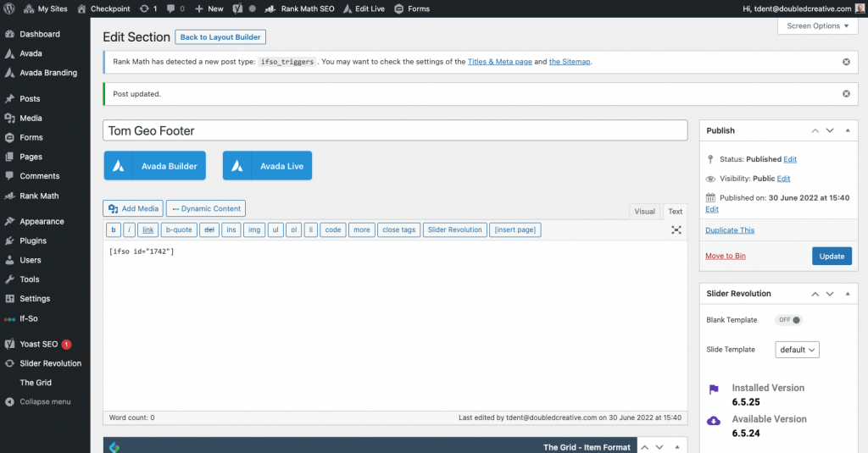868x453 pixels.
Task: Click the code quicktag button
Action: 332,229
